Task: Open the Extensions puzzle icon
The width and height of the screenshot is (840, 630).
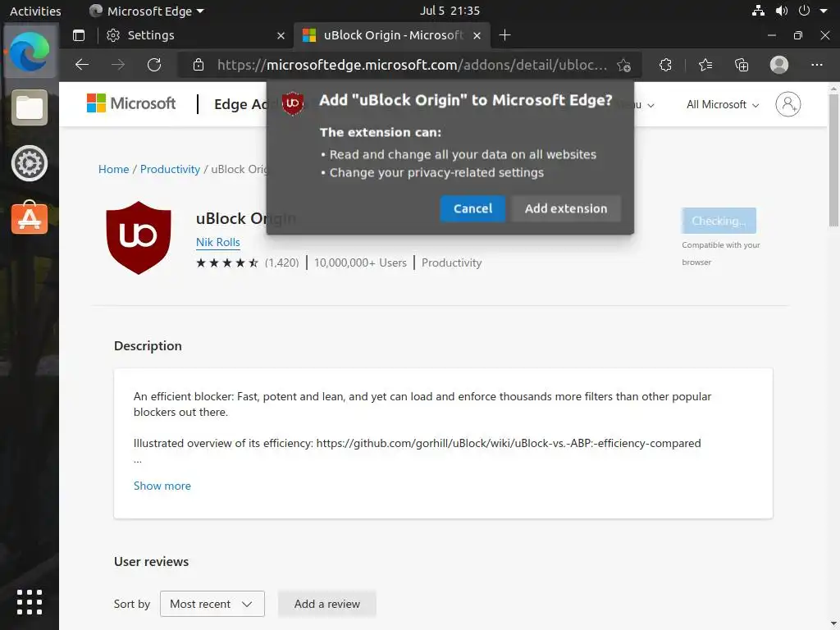Action: [x=665, y=65]
